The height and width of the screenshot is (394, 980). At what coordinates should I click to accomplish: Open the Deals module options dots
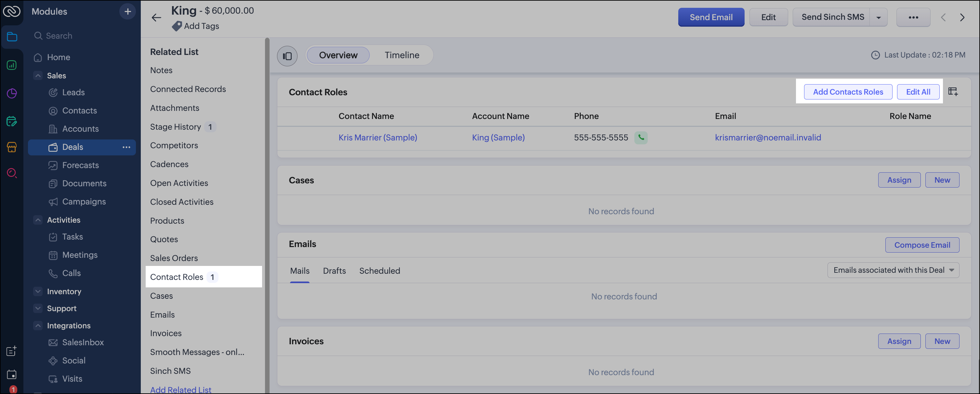tap(126, 147)
